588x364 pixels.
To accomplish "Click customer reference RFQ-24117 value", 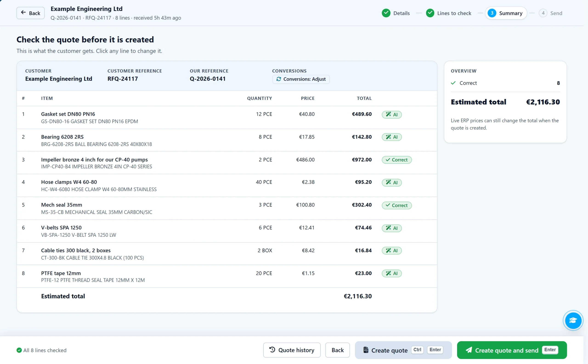I will [123, 79].
